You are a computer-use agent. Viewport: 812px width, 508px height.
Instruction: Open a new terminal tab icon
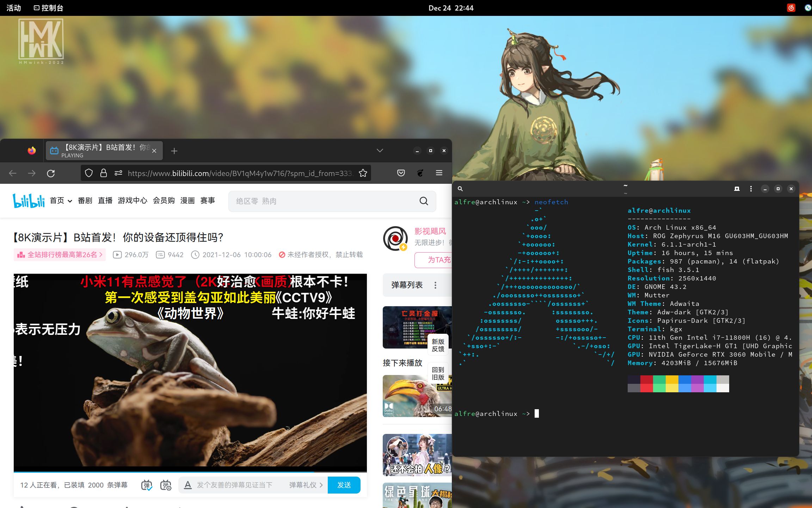pos(737,189)
